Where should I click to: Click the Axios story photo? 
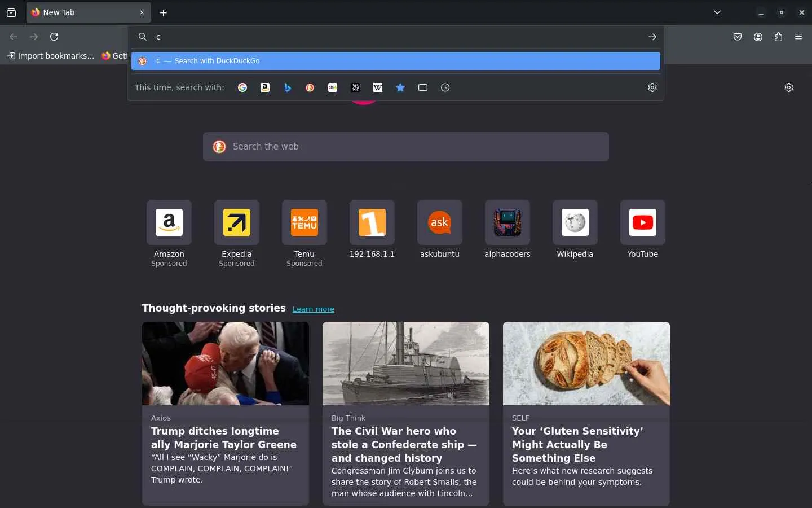tap(226, 364)
